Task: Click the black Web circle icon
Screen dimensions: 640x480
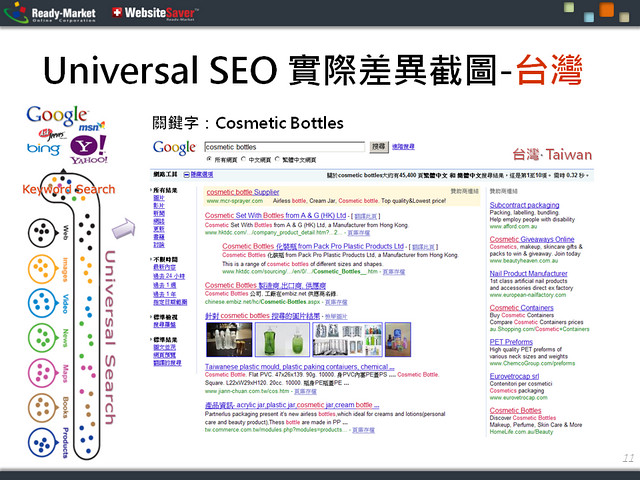Action: click(x=42, y=232)
